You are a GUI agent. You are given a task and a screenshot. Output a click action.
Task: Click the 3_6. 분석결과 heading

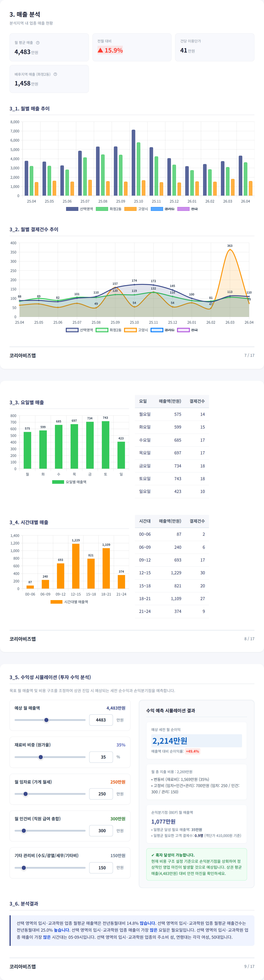tap(24, 904)
